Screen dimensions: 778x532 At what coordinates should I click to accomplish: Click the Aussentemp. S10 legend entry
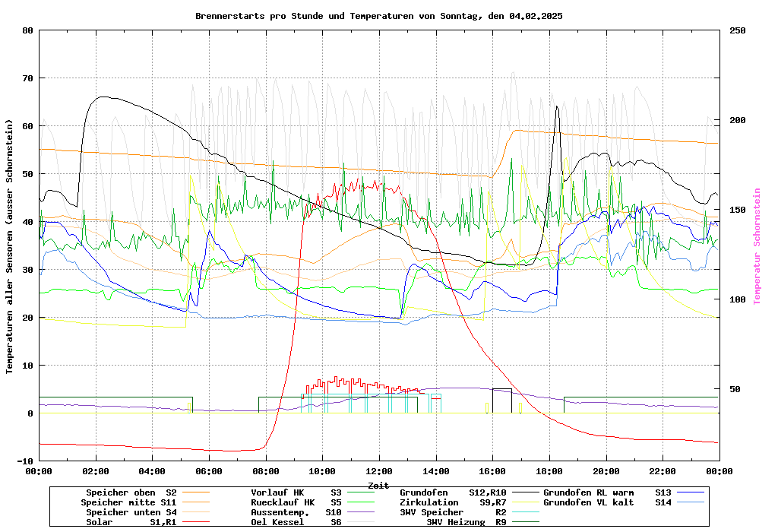coord(296,512)
